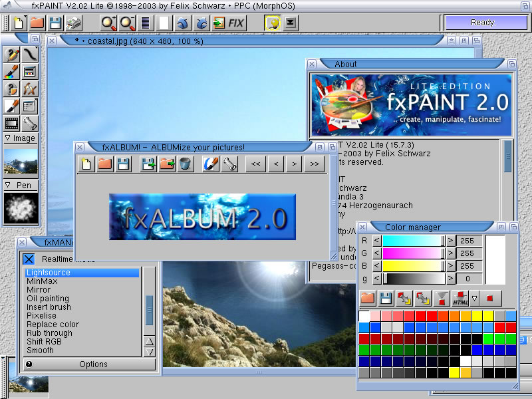
Task: Go to previous album picture with < button
Action: (x=276, y=164)
